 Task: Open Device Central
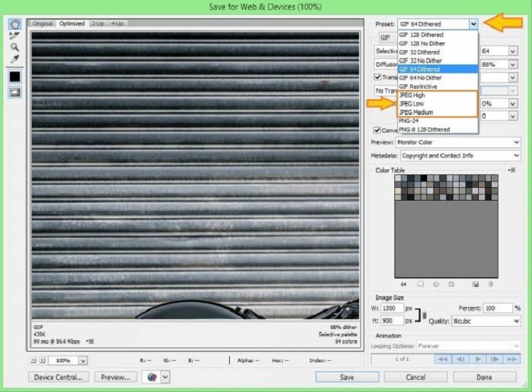point(58,377)
